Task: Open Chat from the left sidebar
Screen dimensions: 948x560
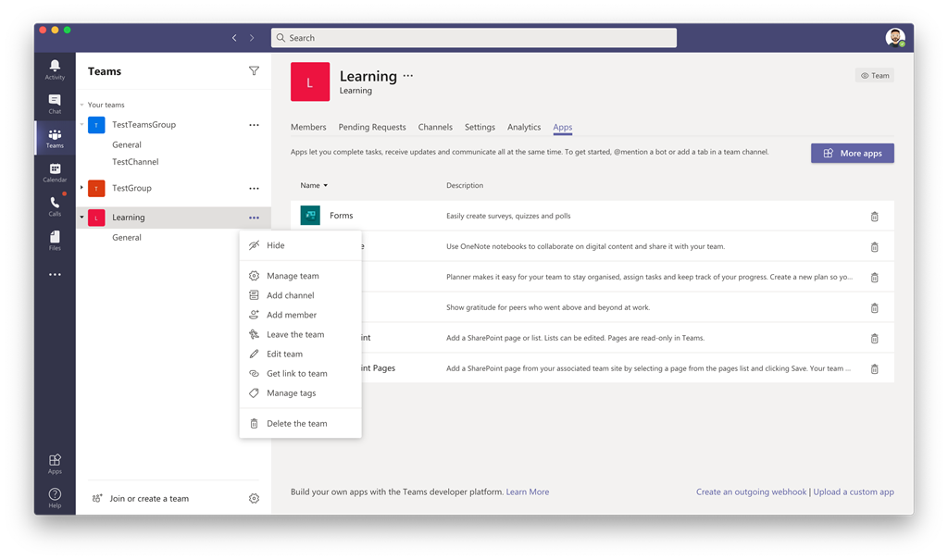Action: [x=54, y=102]
